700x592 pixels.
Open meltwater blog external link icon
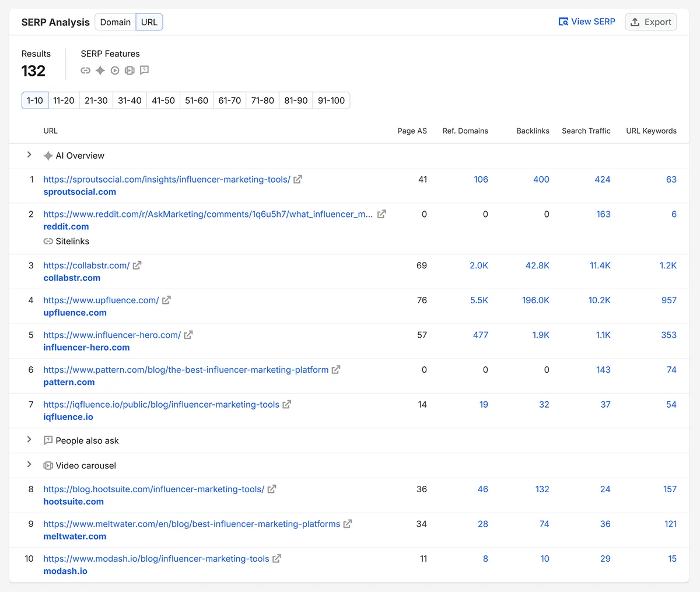pos(348,524)
